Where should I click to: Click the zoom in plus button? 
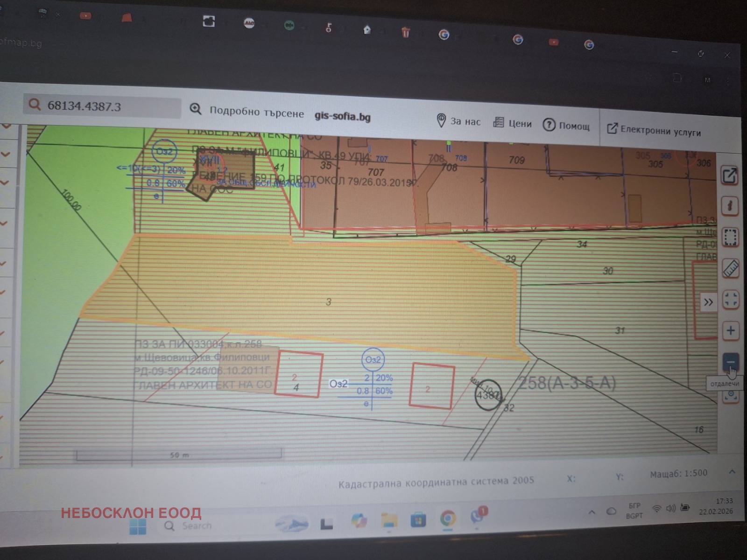pos(731,331)
